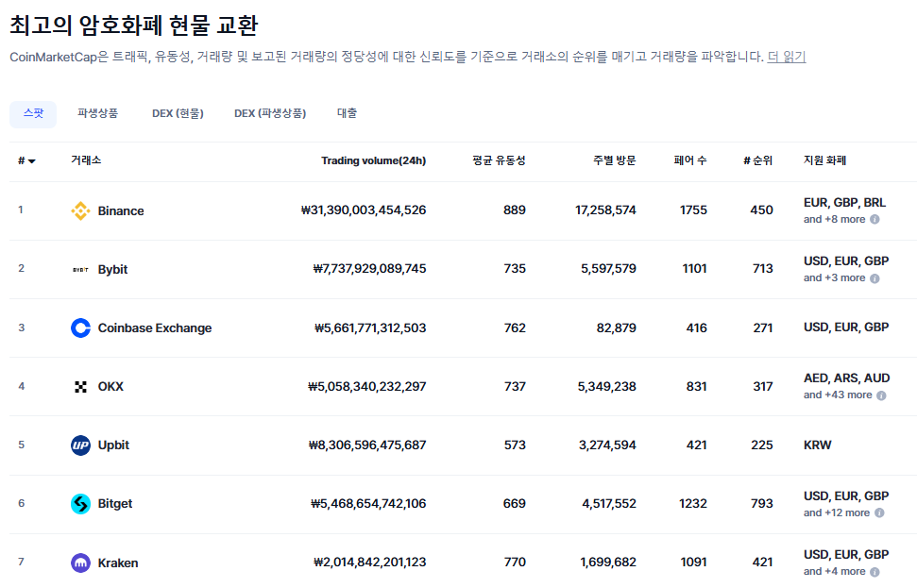Click OKX volume ₩5,058,340,232,297

pos(366,386)
